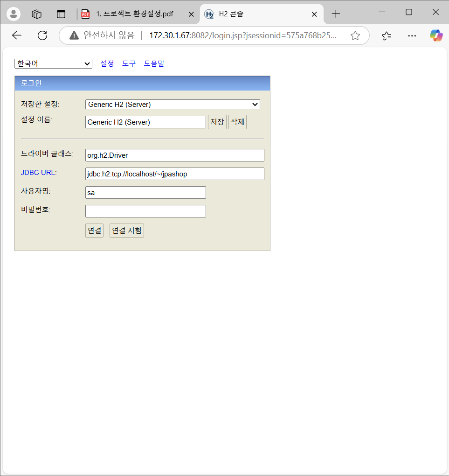The width and height of the screenshot is (449, 476).
Task: Focus the 설정 이름 text field
Action: point(145,122)
